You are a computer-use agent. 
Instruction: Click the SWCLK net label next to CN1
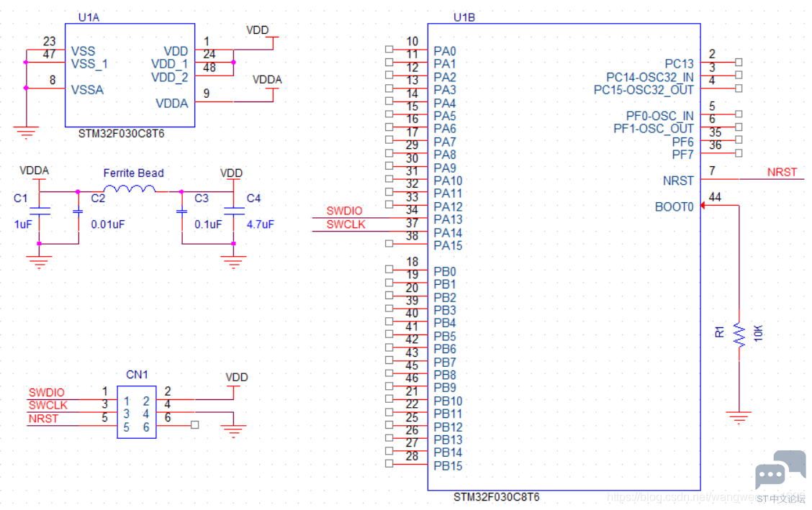48,405
